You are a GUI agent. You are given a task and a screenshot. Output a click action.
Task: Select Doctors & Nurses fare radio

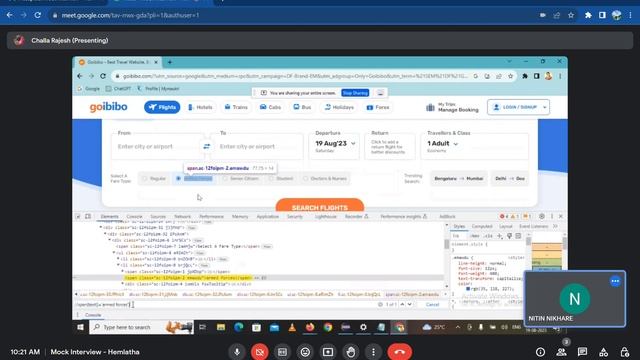[x=305, y=178]
